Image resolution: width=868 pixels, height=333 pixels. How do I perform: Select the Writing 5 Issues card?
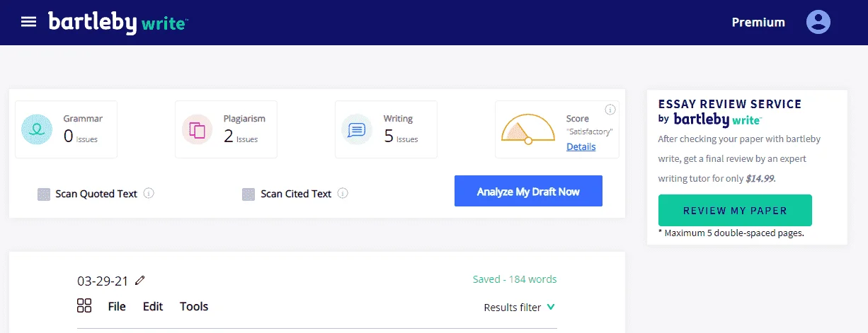[386, 129]
